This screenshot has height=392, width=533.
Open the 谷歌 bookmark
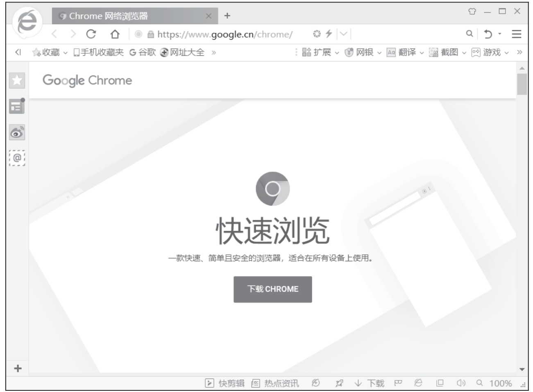point(143,52)
